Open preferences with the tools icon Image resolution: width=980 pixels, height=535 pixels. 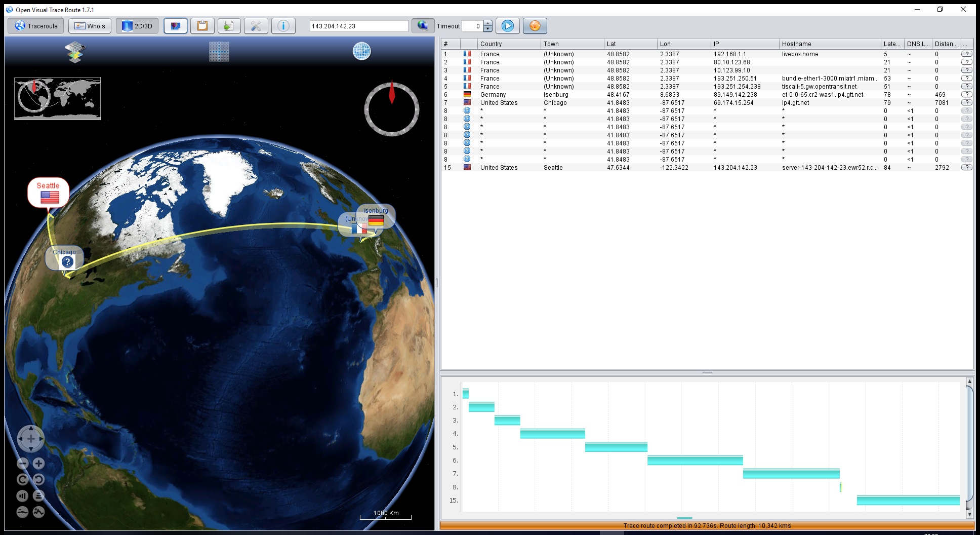coord(256,26)
